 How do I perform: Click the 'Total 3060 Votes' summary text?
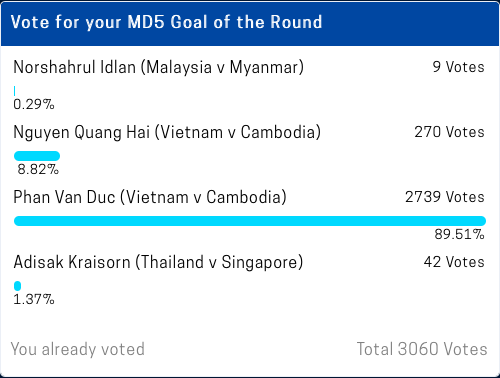pyautogui.click(x=422, y=349)
